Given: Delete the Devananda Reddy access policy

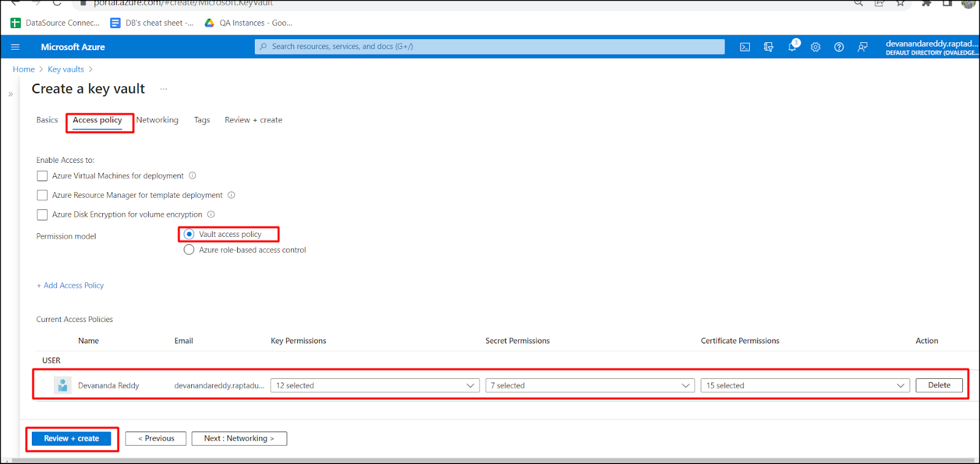Looking at the screenshot, I should [x=939, y=385].
